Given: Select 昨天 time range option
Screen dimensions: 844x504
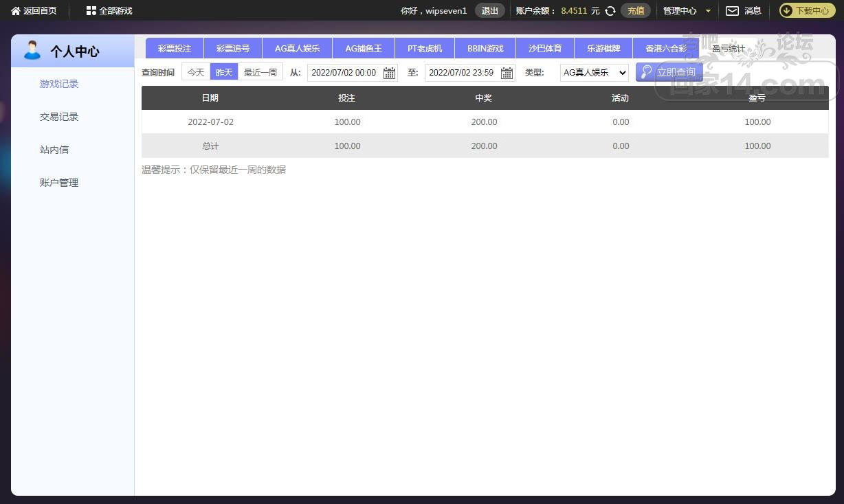Looking at the screenshot, I should point(224,72).
